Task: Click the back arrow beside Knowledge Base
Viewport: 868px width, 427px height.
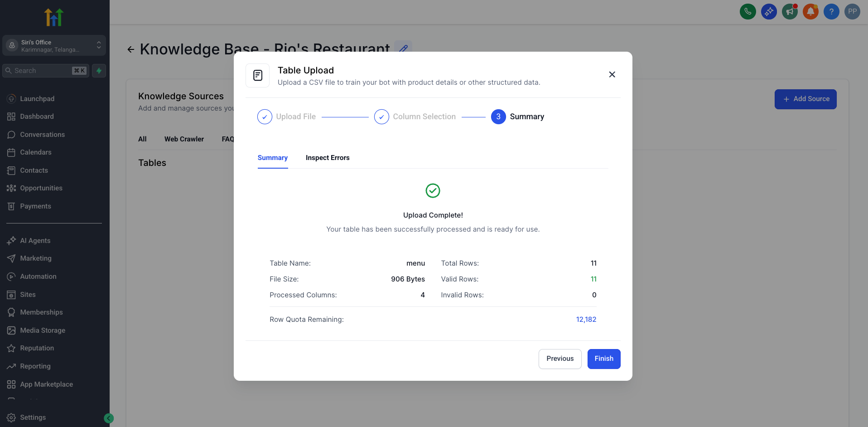Action: (x=131, y=49)
